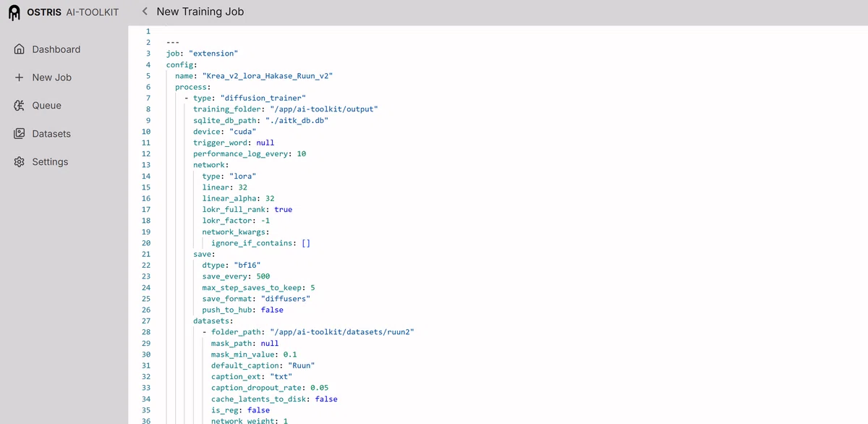Click network type "lora" value

point(242,176)
